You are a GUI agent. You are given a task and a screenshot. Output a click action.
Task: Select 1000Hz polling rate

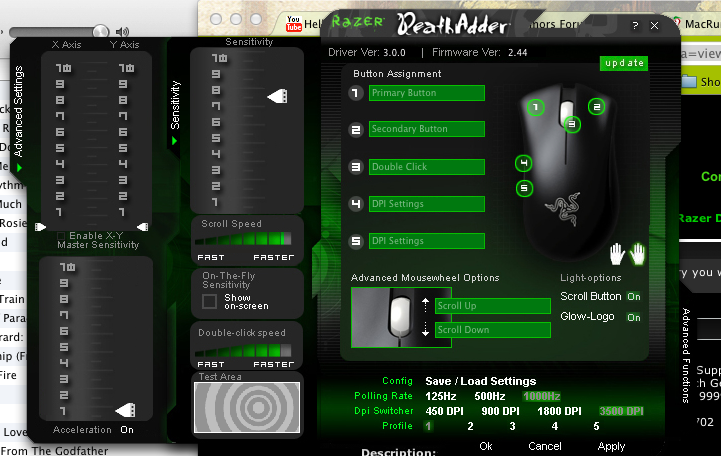coord(542,396)
